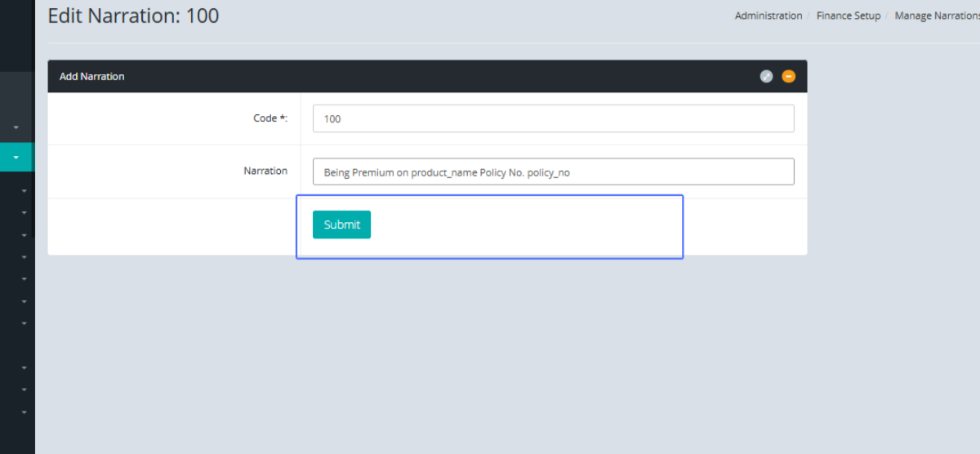Viewport: 980px width, 454px height.
Task: Expand the top arrow of the bottom sidebar group
Action: [x=24, y=368]
